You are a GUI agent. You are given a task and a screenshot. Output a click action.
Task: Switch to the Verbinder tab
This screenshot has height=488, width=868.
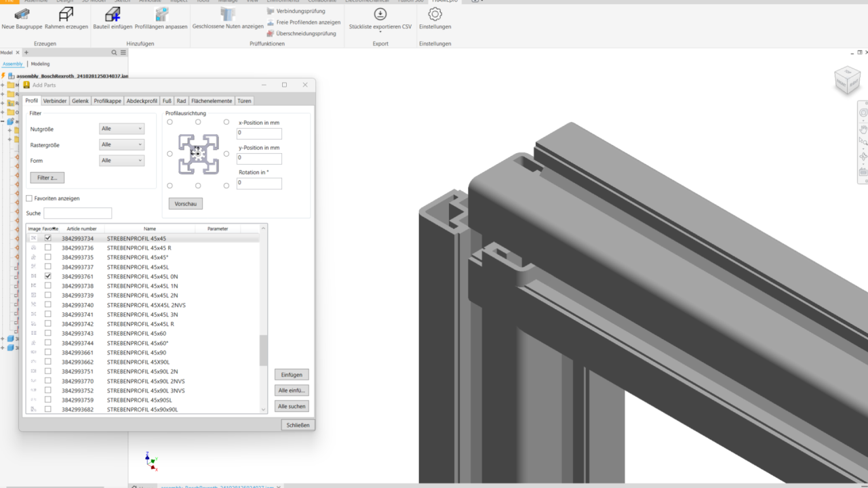[x=55, y=100]
